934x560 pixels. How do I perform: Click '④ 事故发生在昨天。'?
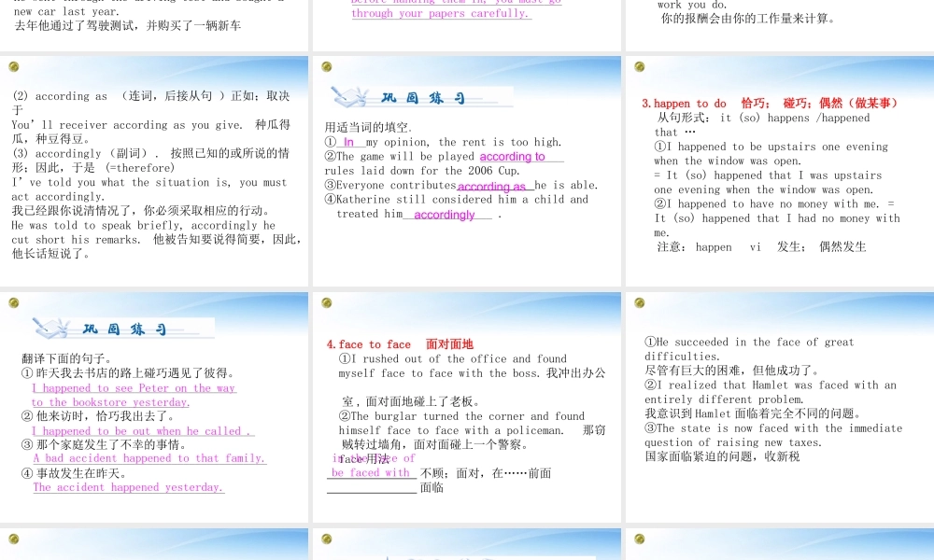[75, 474]
